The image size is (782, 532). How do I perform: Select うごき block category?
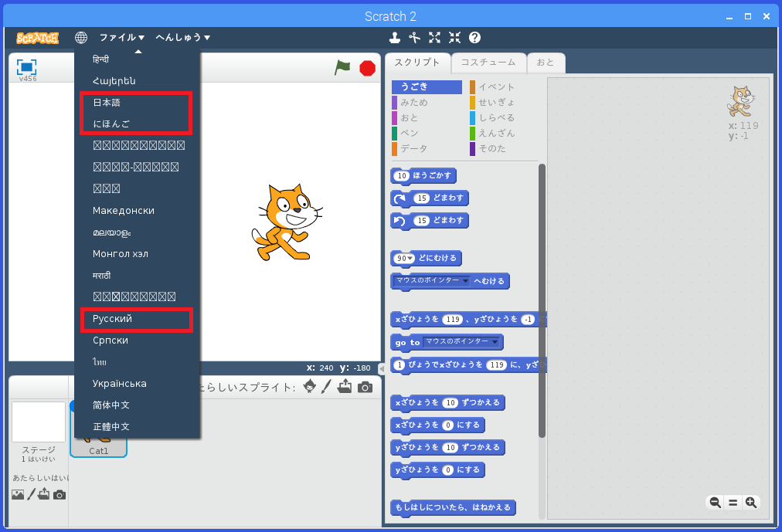click(427, 86)
